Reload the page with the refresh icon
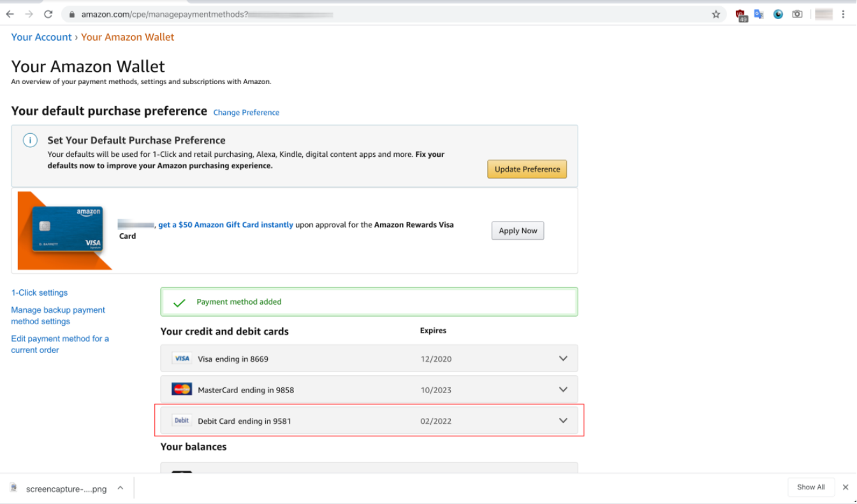This screenshot has width=857, height=504. pos(48,14)
